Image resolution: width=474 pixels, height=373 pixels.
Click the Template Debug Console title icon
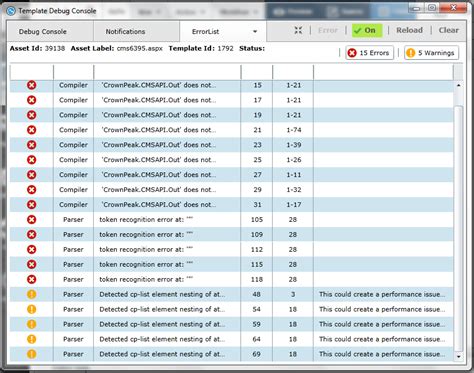11,11
